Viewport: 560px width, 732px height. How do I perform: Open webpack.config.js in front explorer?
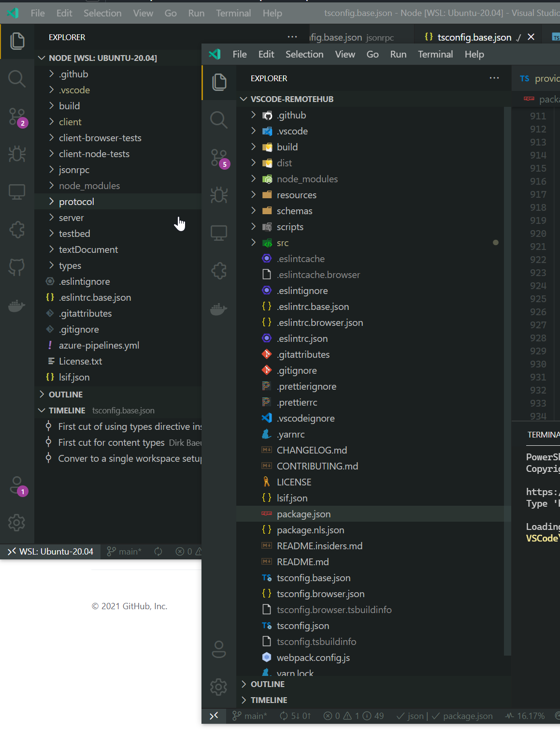[373, 658]
